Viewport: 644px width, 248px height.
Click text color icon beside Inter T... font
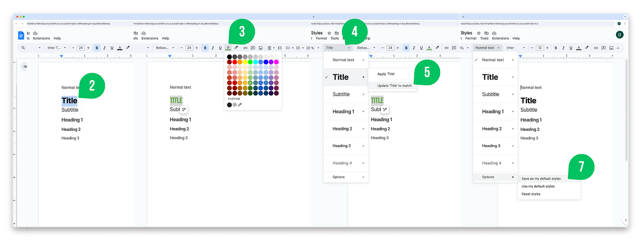coord(119,48)
